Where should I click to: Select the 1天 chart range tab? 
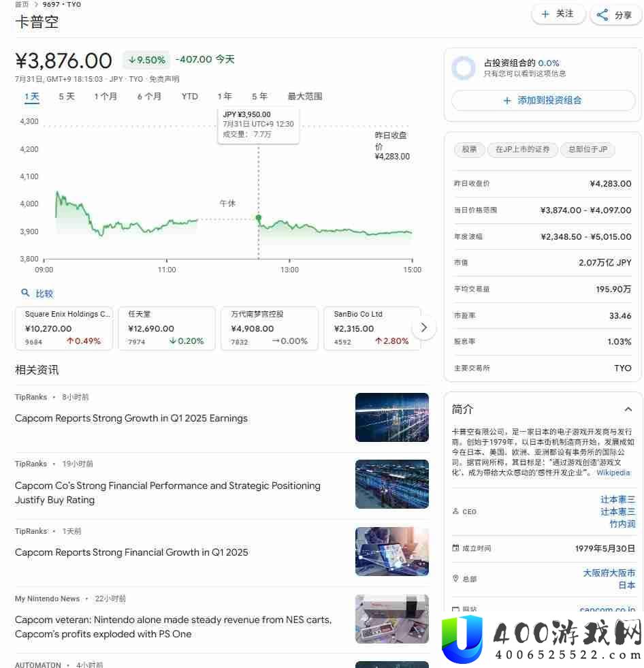tap(31, 97)
